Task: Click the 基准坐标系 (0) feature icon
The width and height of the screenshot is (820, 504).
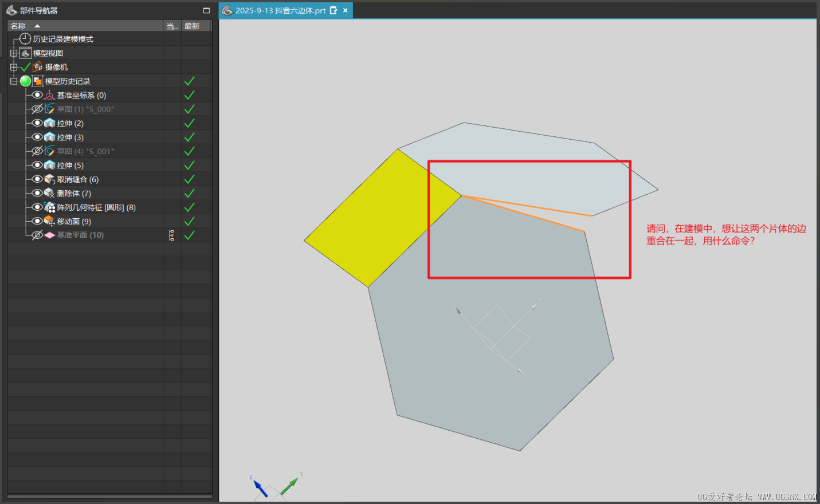Action: click(50, 95)
